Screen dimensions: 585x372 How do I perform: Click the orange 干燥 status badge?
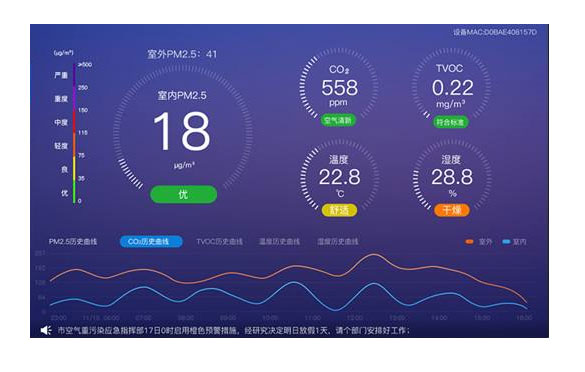point(451,210)
